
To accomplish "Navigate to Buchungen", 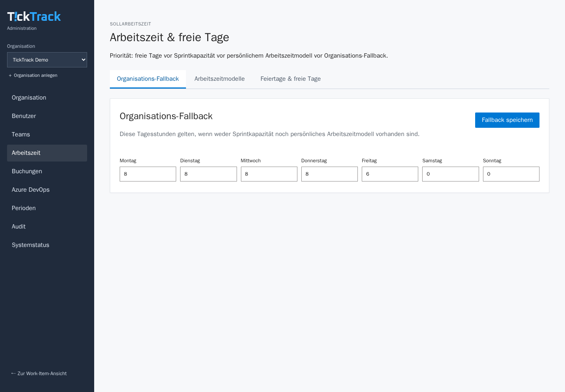I will 47,171.
